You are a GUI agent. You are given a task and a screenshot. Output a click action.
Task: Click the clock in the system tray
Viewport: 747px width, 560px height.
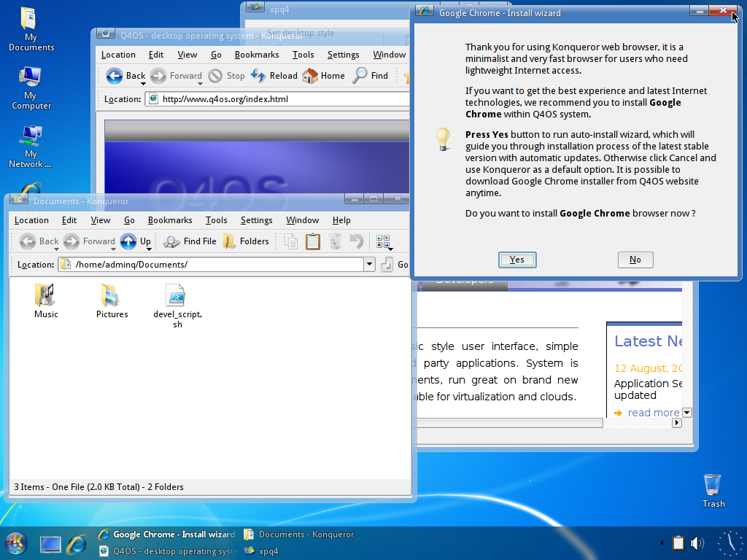pos(729,542)
